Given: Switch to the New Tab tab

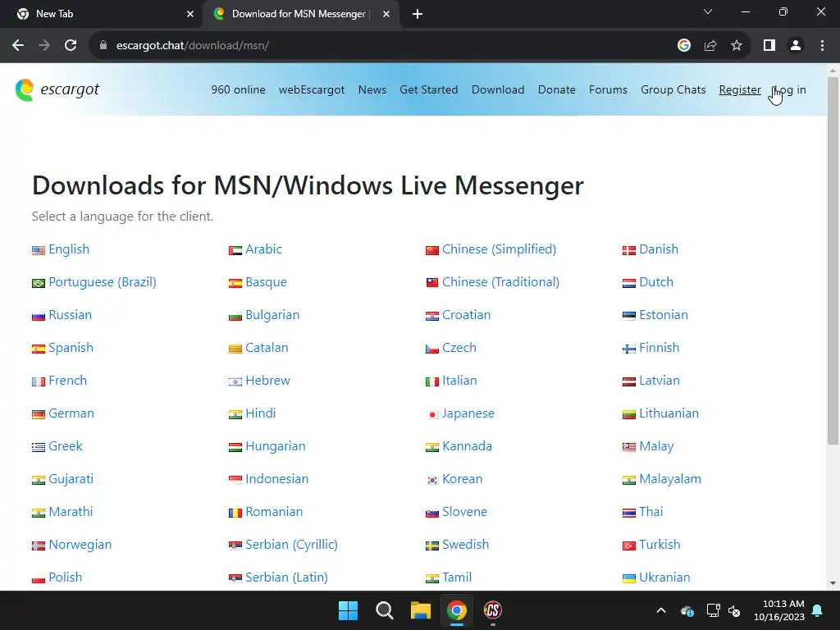Looking at the screenshot, I should tap(102, 14).
